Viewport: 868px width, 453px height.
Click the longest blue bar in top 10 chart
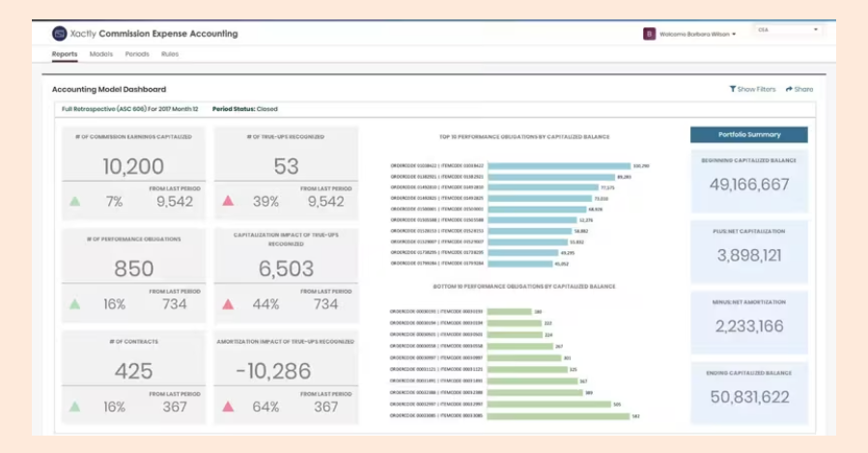click(x=559, y=165)
